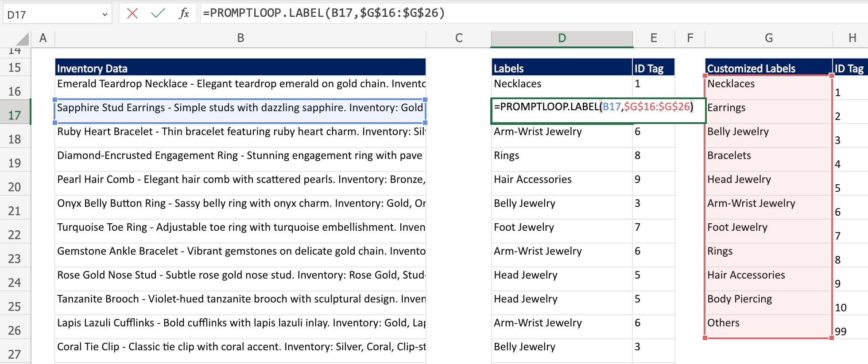
Task: Cancel the formula entry with X icon
Action: coord(132,13)
